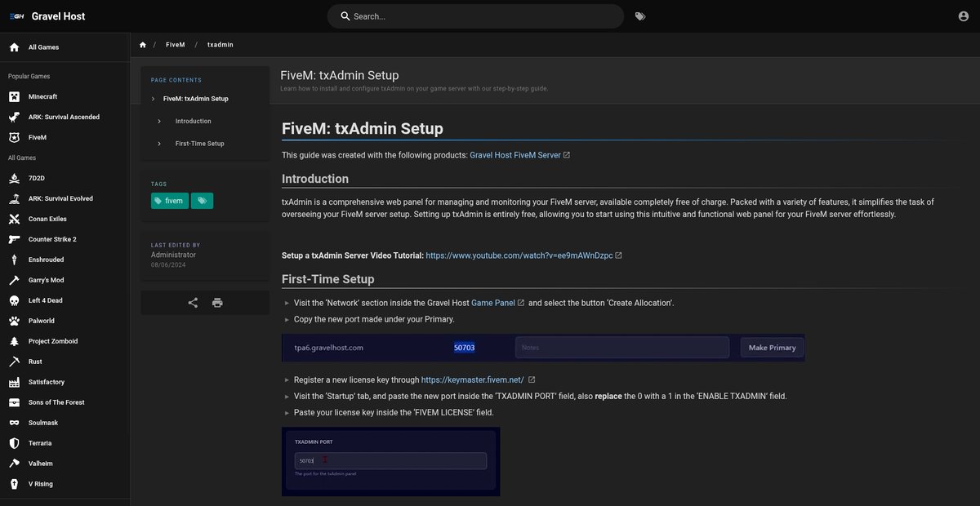Click the ARK: Survival Evolved island icon
Viewport: 980px width, 506px height.
coord(14,198)
